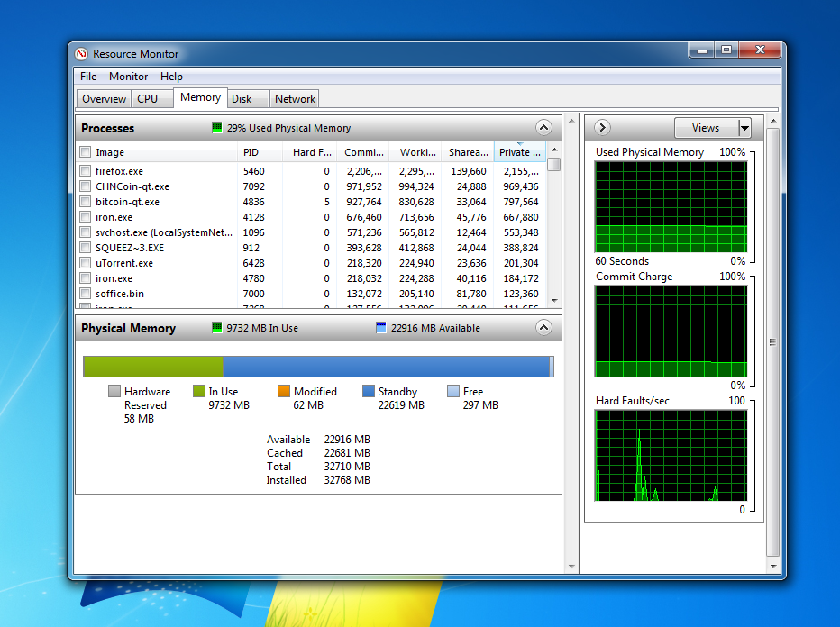Screen dimensions: 840x627
Task: Check the iron.exe PID 4780 checkbox
Action: pyautogui.click(x=85, y=278)
